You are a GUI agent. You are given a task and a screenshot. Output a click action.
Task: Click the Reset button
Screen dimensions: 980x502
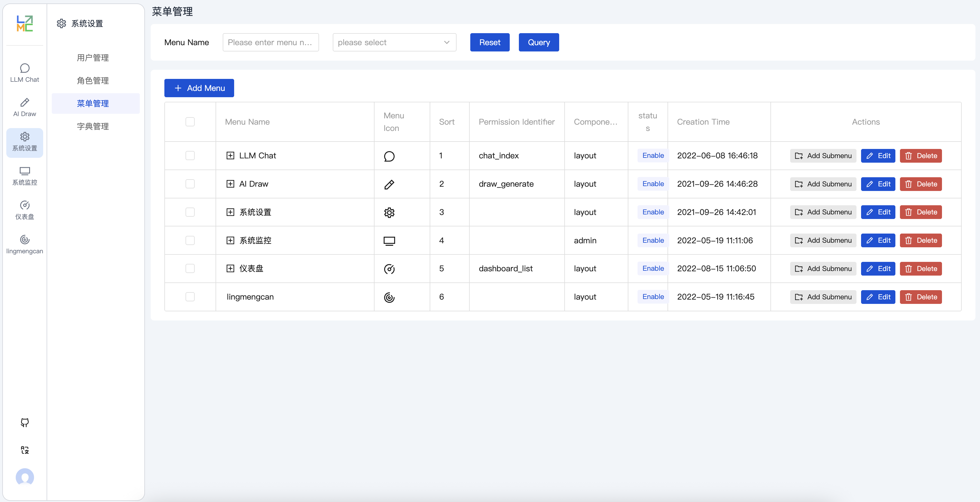490,42
